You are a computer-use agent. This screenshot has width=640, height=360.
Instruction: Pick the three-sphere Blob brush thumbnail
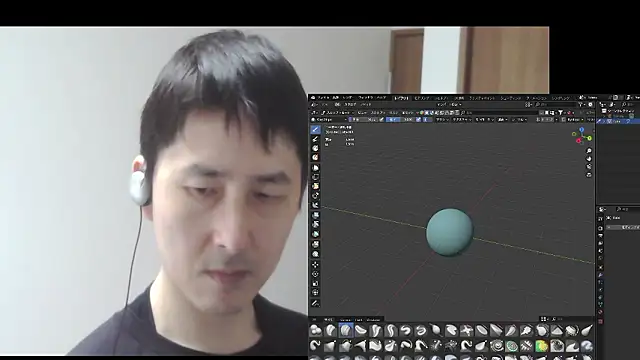tap(315, 330)
